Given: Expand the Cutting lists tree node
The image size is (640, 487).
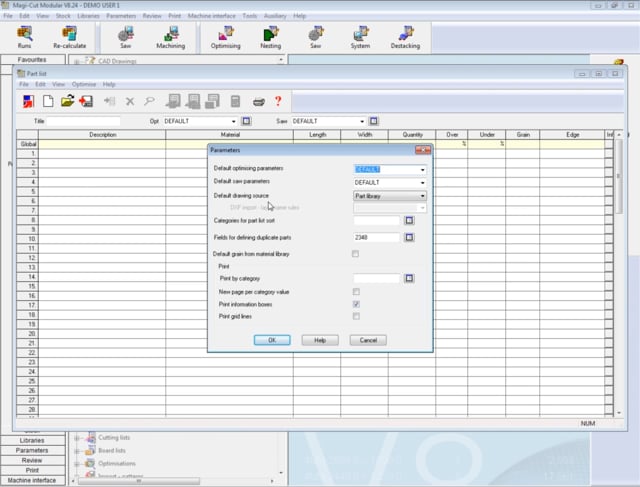Looking at the screenshot, I should (x=77, y=438).
